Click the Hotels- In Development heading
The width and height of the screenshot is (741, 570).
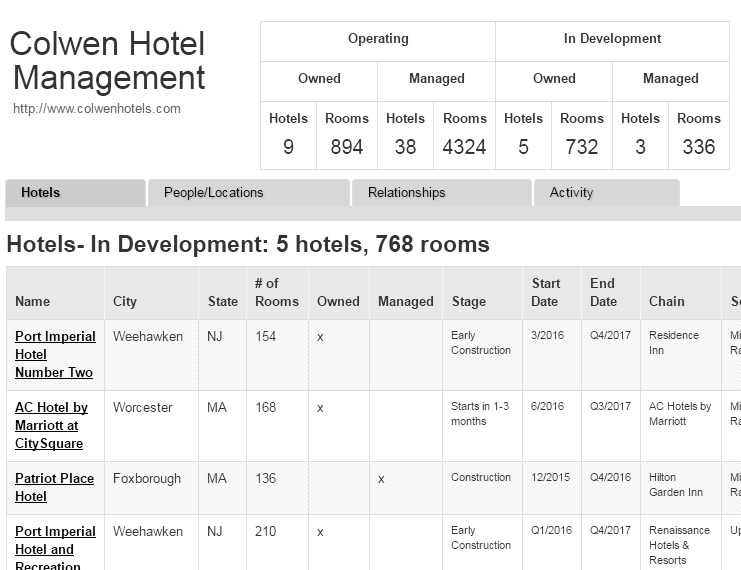pos(248,244)
